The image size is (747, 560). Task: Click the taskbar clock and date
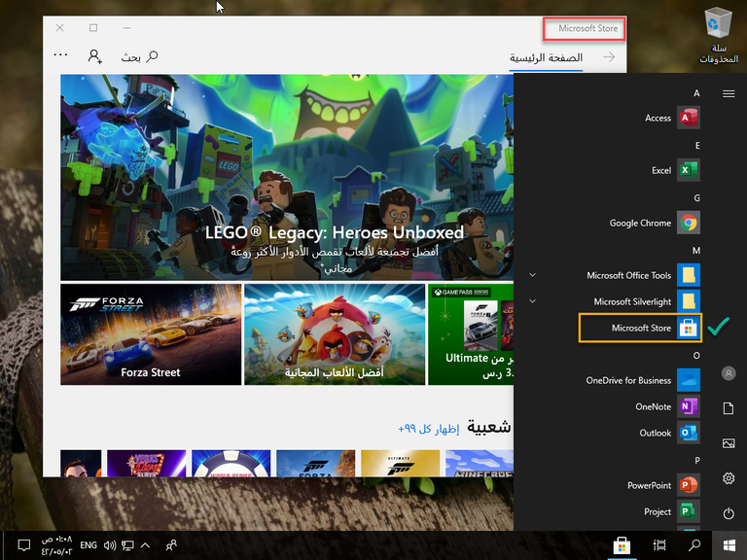click(56, 545)
